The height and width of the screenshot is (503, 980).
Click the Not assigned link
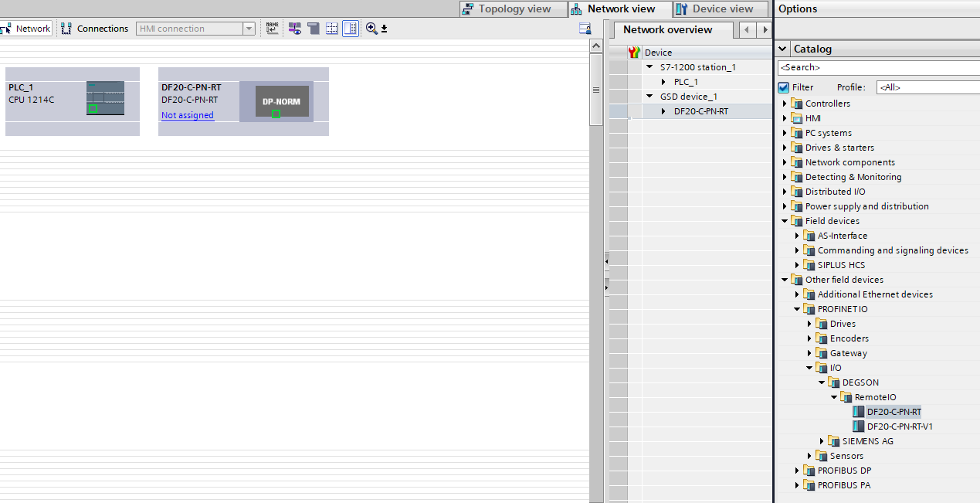(x=188, y=115)
